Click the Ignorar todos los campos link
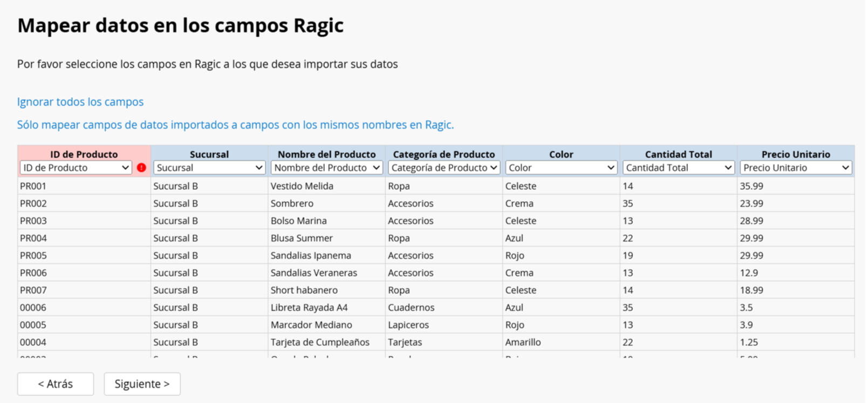Screen dimensions: 868x403 [x=80, y=102]
